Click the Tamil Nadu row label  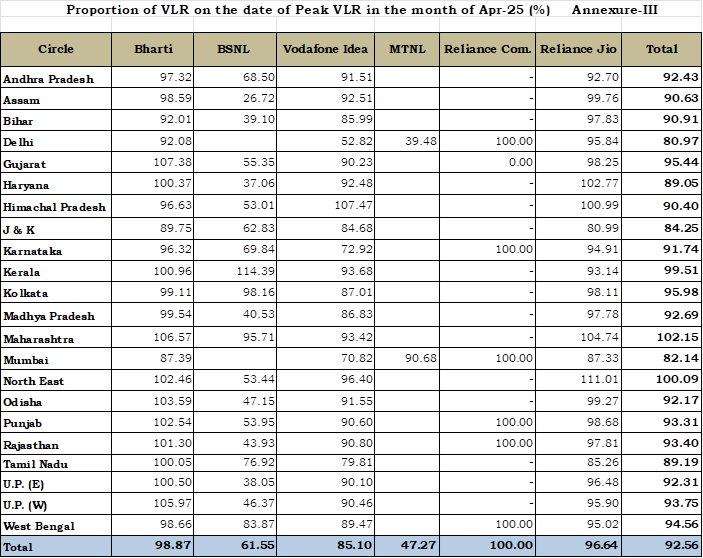[x=35, y=464]
